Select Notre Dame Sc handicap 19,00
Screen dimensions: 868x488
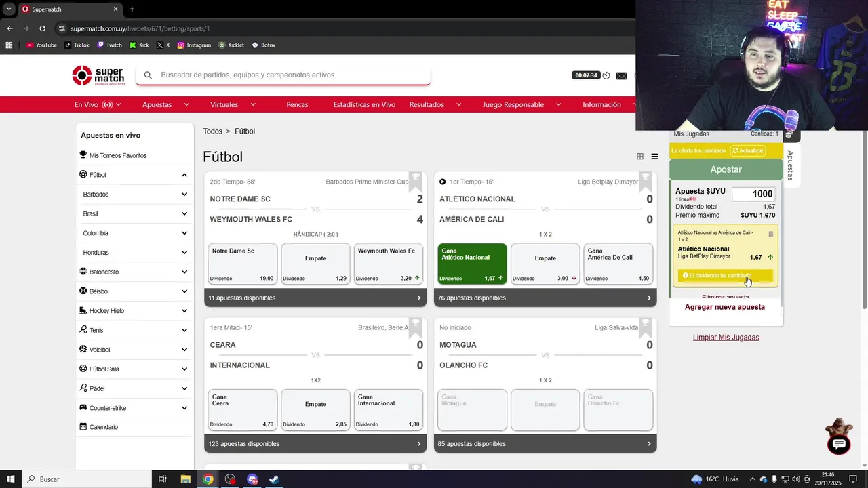click(243, 264)
